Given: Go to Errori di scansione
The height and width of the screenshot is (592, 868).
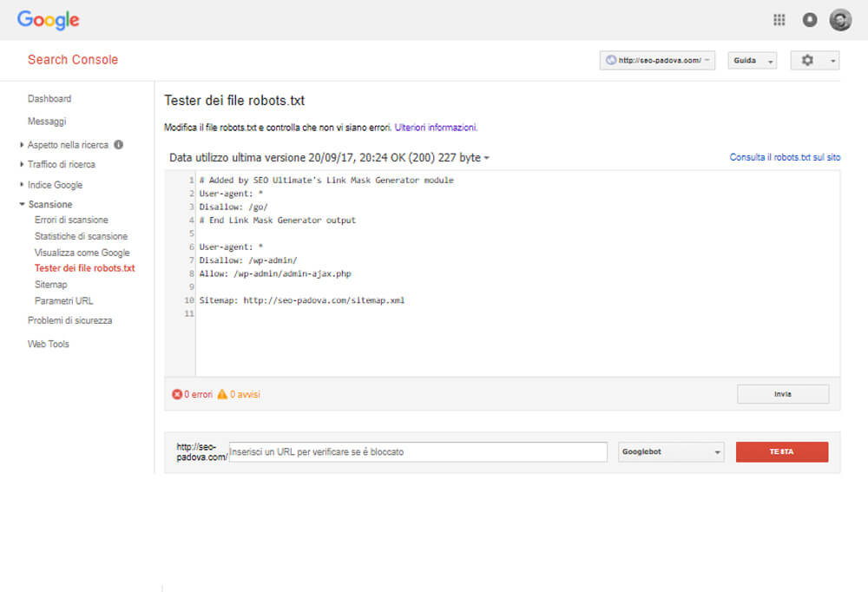Looking at the screenshot, I should coord(71,220).
